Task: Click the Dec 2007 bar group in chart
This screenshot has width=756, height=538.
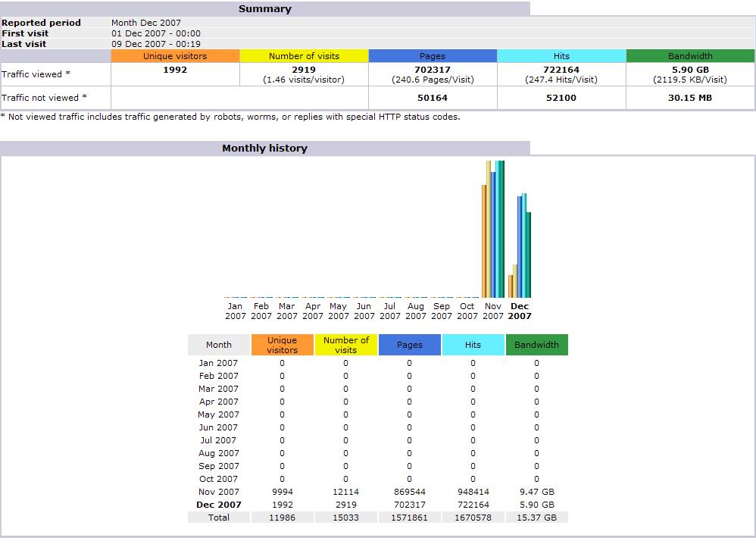Action: click(x=519, y=246)
